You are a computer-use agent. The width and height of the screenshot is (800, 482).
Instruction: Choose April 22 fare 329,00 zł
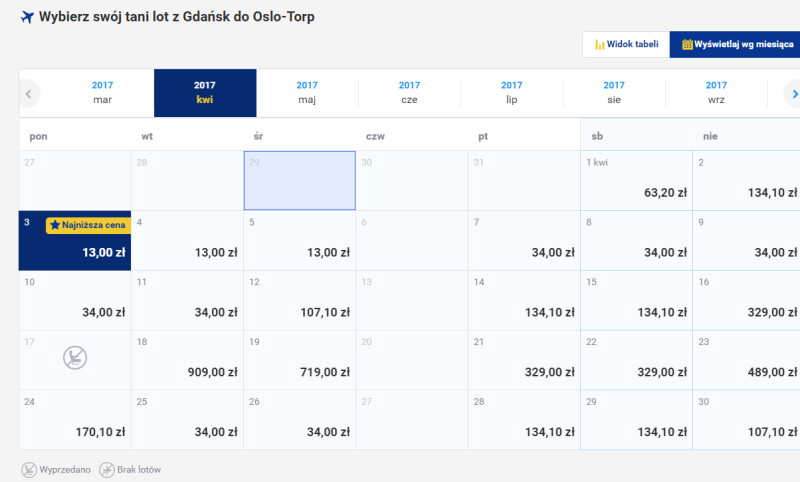[636, 360]
